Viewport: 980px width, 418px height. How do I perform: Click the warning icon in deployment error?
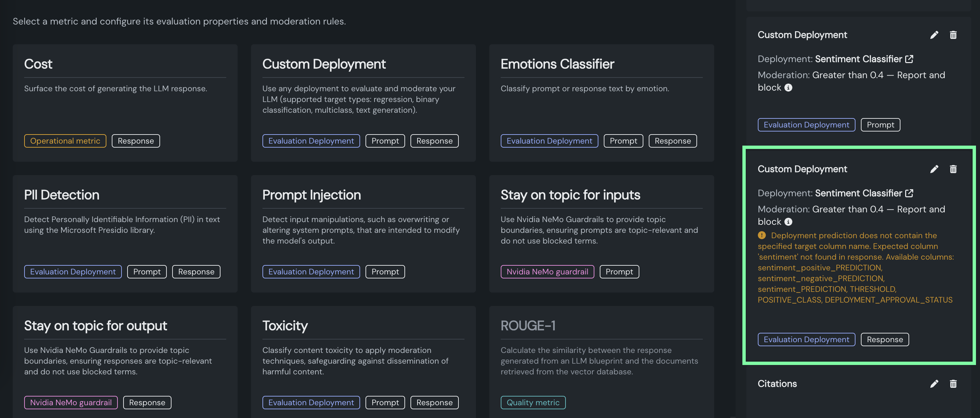pos(762,236)
